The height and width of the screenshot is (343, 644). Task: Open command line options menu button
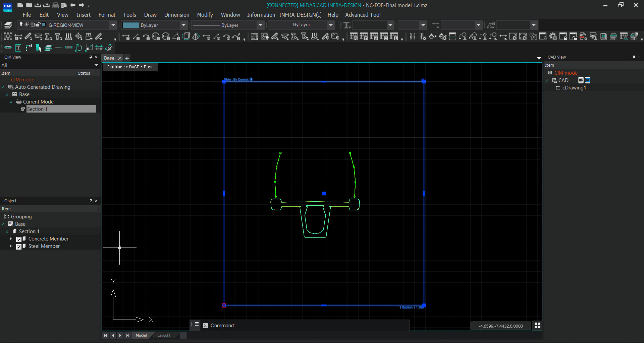coord(197,324)
